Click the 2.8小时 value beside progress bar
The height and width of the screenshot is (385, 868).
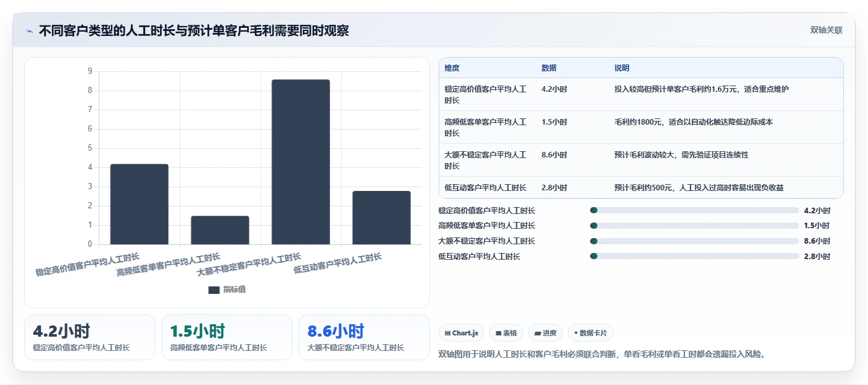pyautogui.click(x=817, y=257)
